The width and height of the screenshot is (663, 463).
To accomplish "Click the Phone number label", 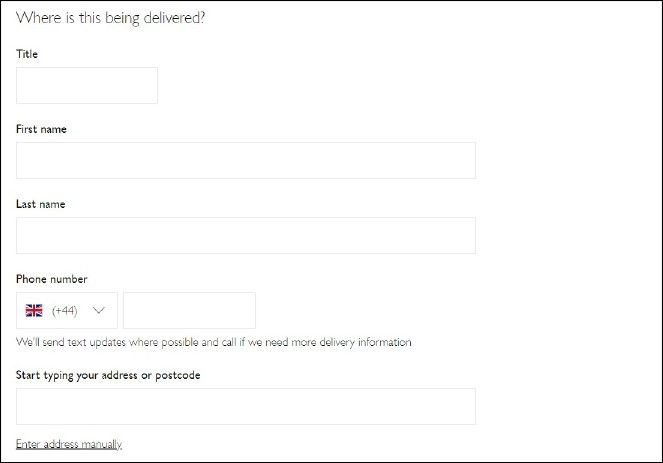I will click(52, 279).
